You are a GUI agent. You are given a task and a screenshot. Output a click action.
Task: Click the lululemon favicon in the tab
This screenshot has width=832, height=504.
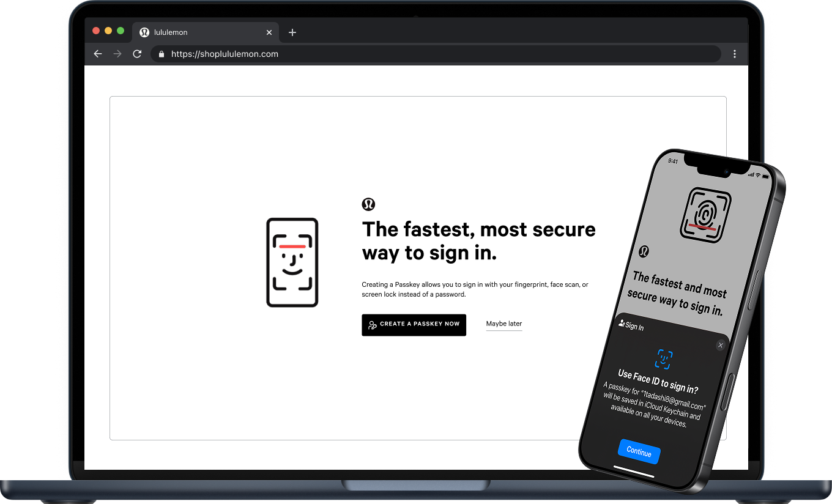click(144, 32)
